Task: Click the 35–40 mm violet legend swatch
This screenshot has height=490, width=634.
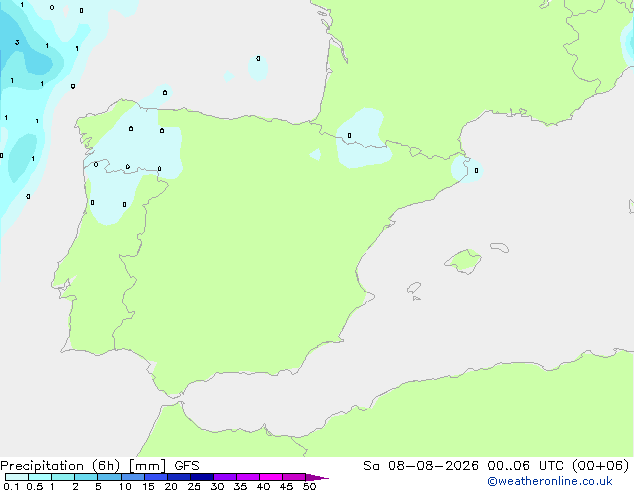Action: coord(248,477)
